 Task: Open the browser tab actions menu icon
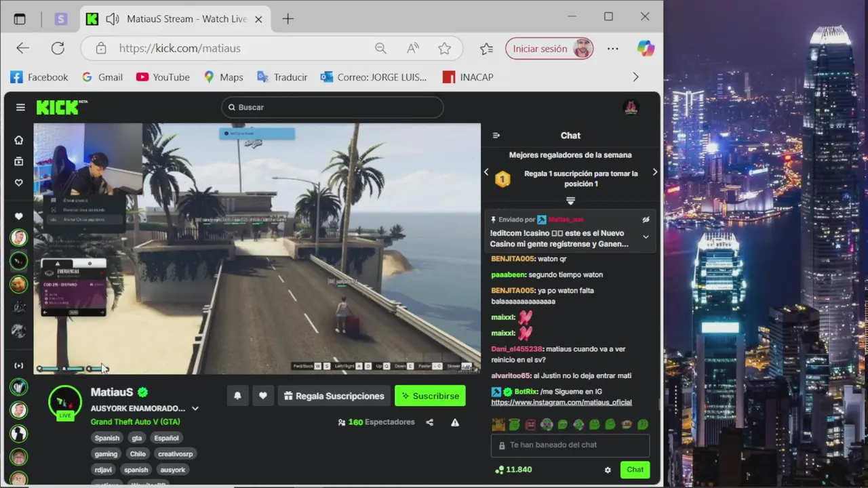point(20,19)
